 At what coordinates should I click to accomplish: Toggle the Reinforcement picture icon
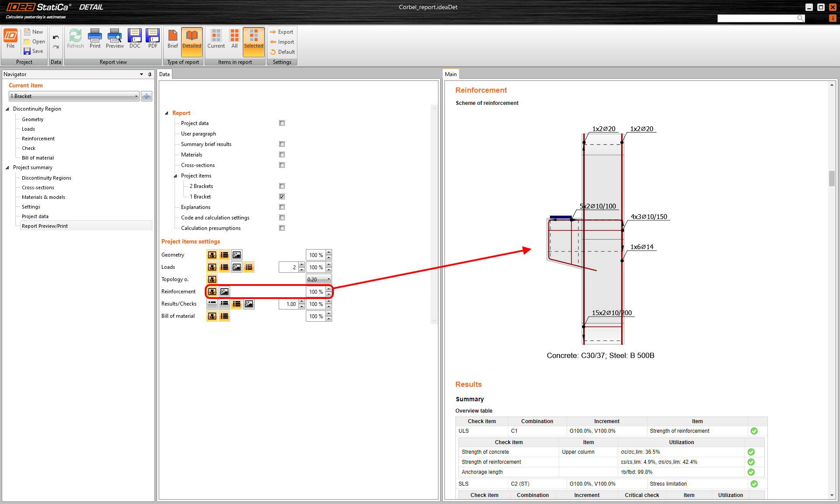(x=224, y=292)
